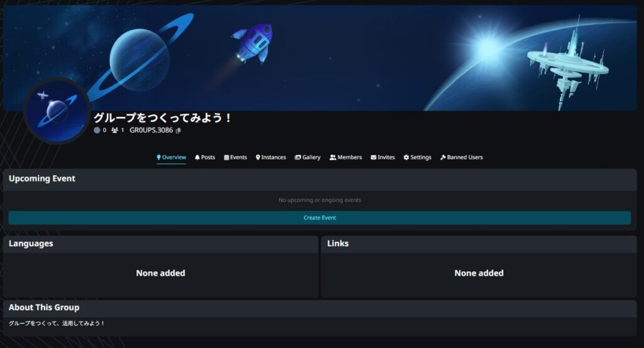Click the group name heading グループをつくってみよう！
The width and height of the screenshot is (644, 348).
tap(163, 117)
